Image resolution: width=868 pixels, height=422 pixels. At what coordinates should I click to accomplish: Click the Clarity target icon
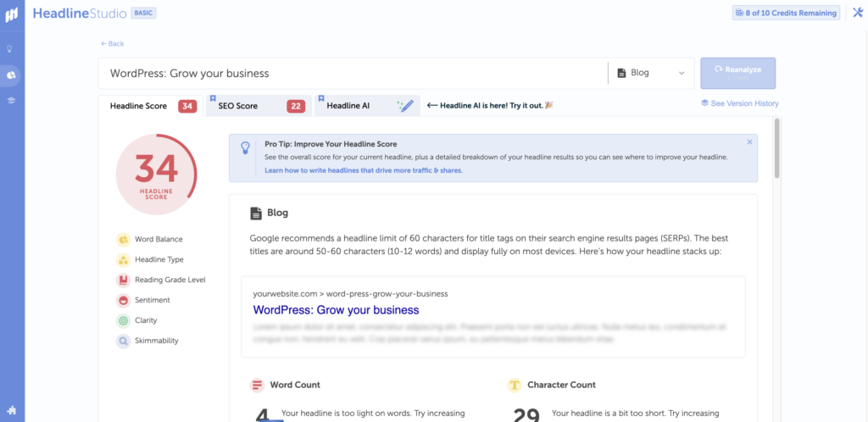tap(123, 320)
